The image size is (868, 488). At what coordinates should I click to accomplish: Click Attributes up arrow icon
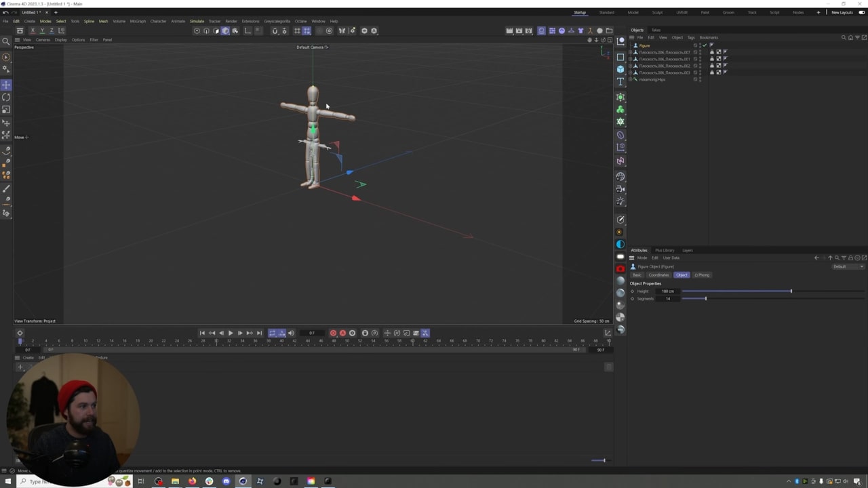click(x=830, y=258)
